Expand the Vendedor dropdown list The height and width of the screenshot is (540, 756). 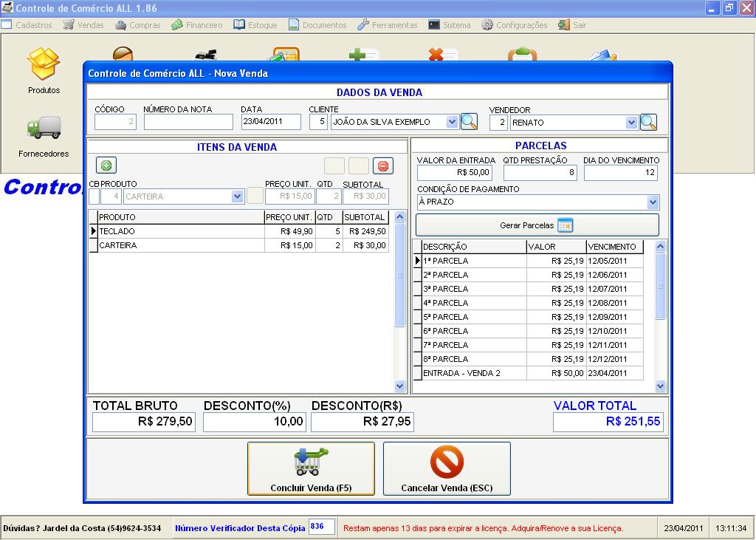tap(631, 122)
